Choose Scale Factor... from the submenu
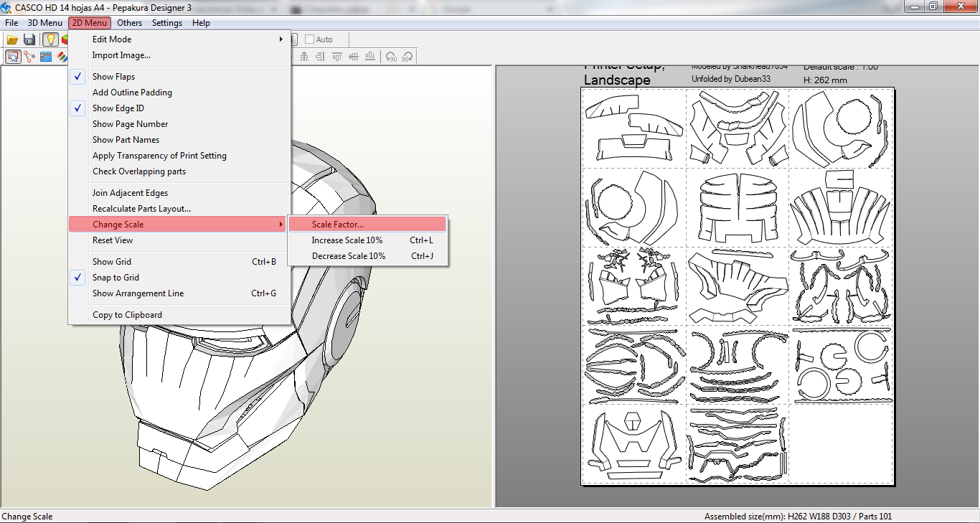 pos(367,225)
